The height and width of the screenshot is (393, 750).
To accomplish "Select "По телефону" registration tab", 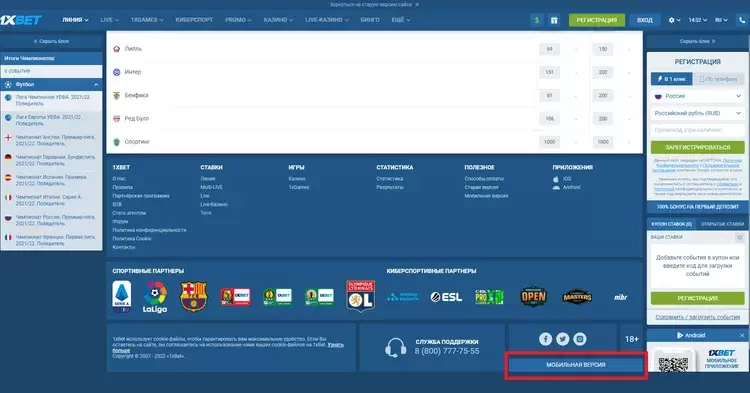I will (718, 79).
